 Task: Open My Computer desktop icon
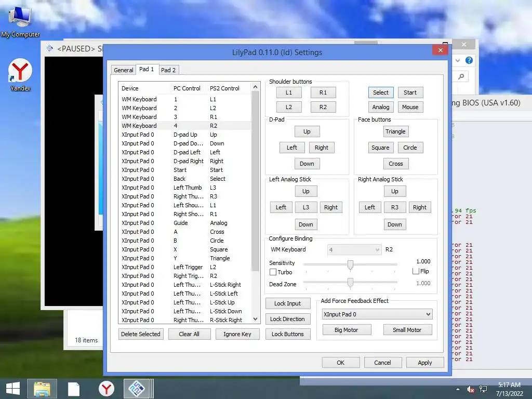tap(20, 21)
